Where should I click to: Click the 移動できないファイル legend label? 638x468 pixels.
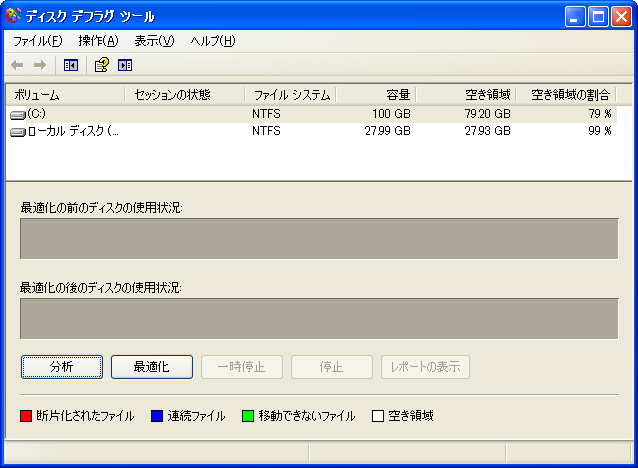coord(307,416)
